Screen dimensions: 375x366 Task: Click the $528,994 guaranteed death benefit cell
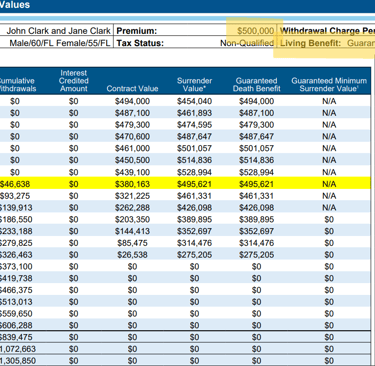(x=256, y=172)
